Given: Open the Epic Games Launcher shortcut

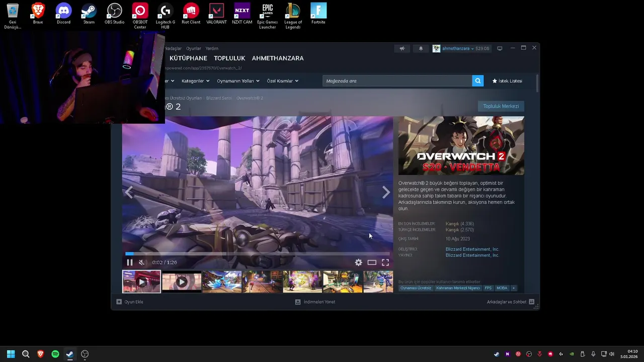Looking at the screenshot, I should tap(267, 16).
